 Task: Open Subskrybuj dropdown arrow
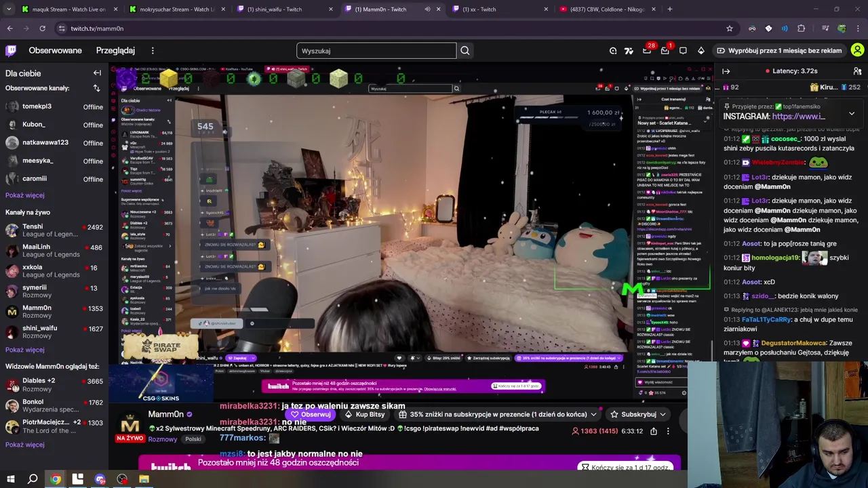(x=663, y=414)
